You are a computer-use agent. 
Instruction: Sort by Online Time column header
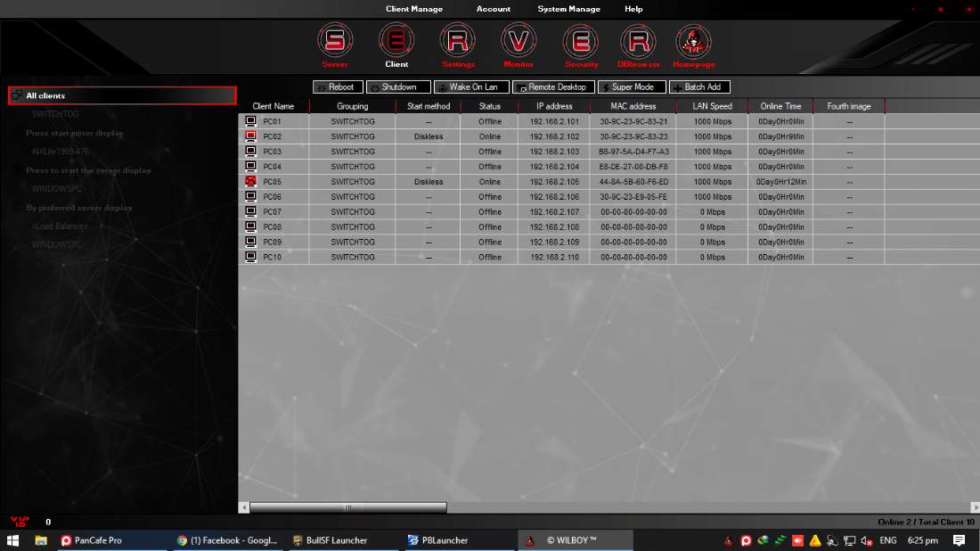780,106
